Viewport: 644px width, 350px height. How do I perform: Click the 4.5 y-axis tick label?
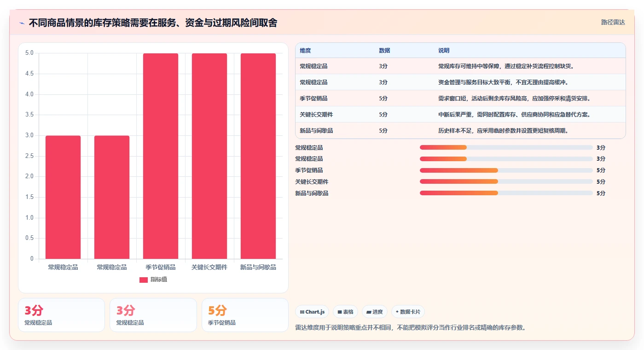pos(29,74)
